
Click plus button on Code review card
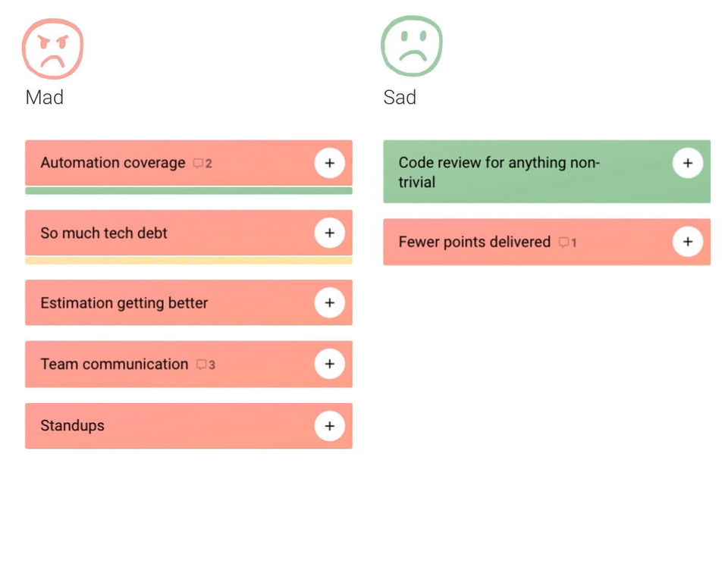tap(687, 163)
